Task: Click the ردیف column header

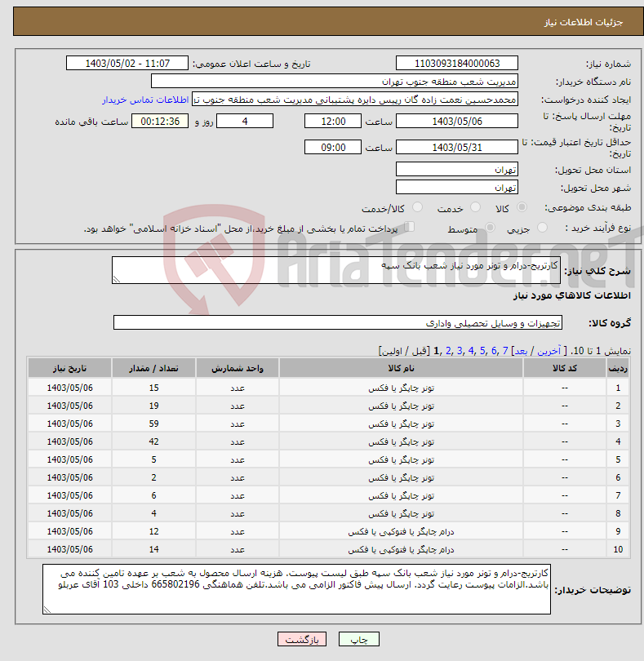Action: [618, 368]
